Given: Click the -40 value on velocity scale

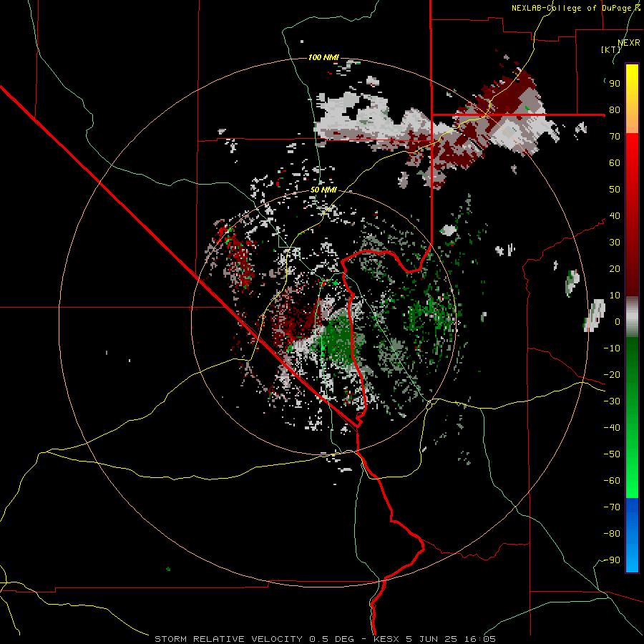Looking at the screenshot, I should coord(612,428).
